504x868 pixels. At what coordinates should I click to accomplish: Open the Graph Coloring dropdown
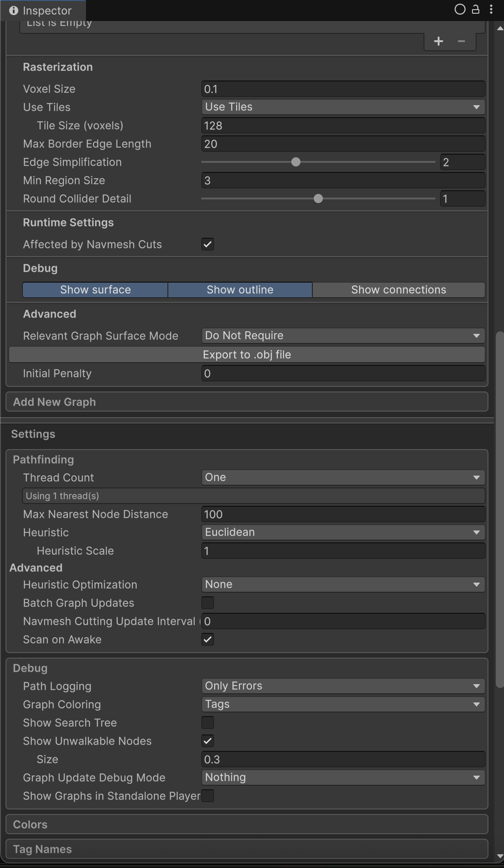(x=343, y=704)
